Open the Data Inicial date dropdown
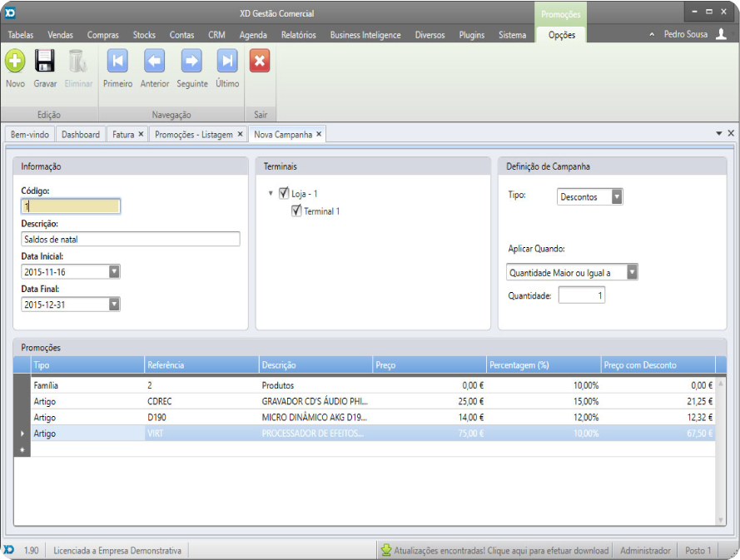 coord(114,271)
